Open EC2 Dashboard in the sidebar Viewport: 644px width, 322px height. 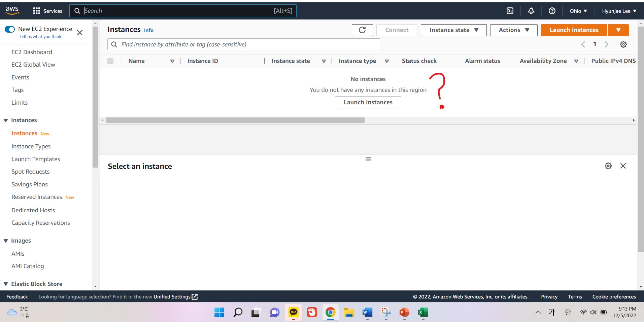[32, 52]
